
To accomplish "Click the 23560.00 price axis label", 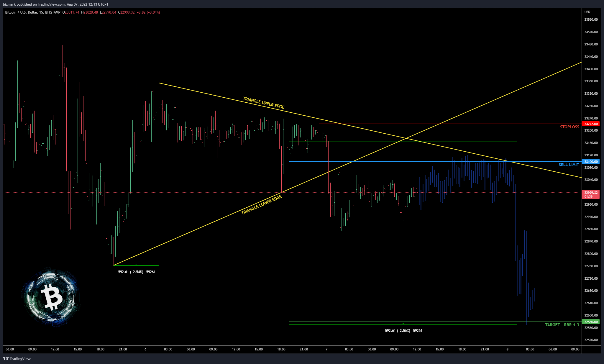I will [x=591, y=19].
